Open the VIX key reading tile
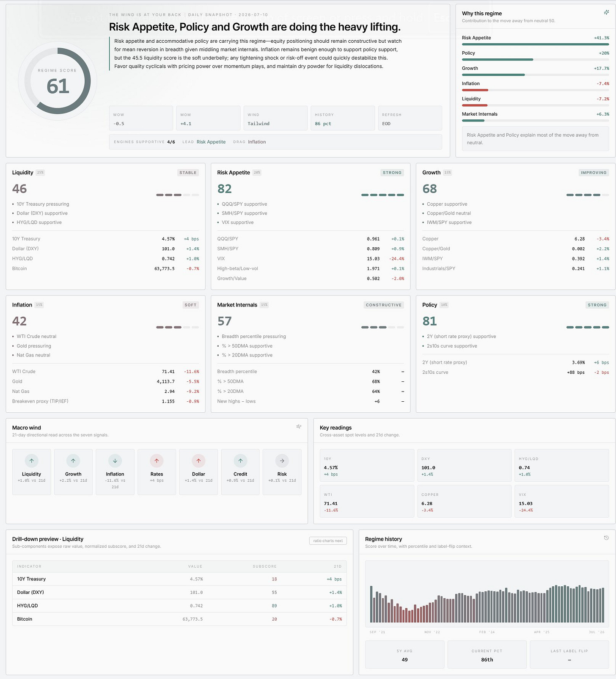This screenshot has width=616, height=679. (562, 501)
